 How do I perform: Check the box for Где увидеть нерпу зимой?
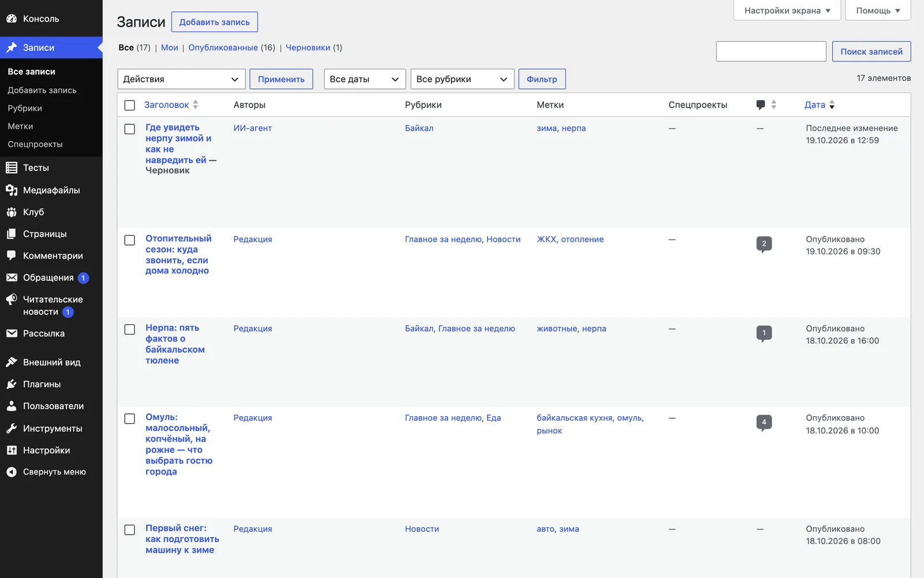tap(130, 129)
